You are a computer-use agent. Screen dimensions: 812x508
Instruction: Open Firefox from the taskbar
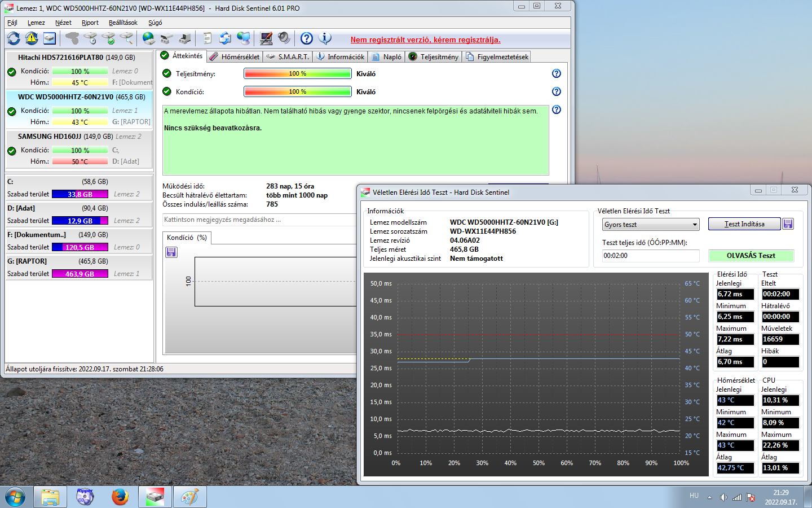[120, 497]
